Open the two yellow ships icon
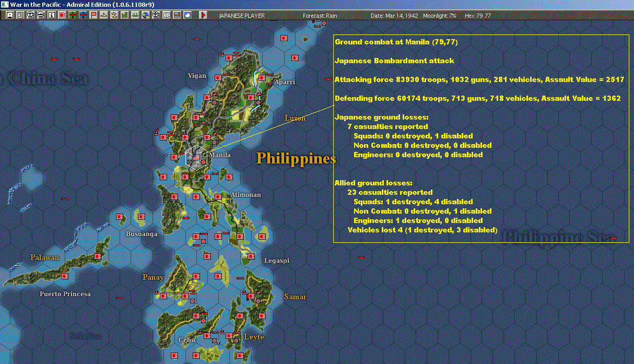 coord(114,15)
